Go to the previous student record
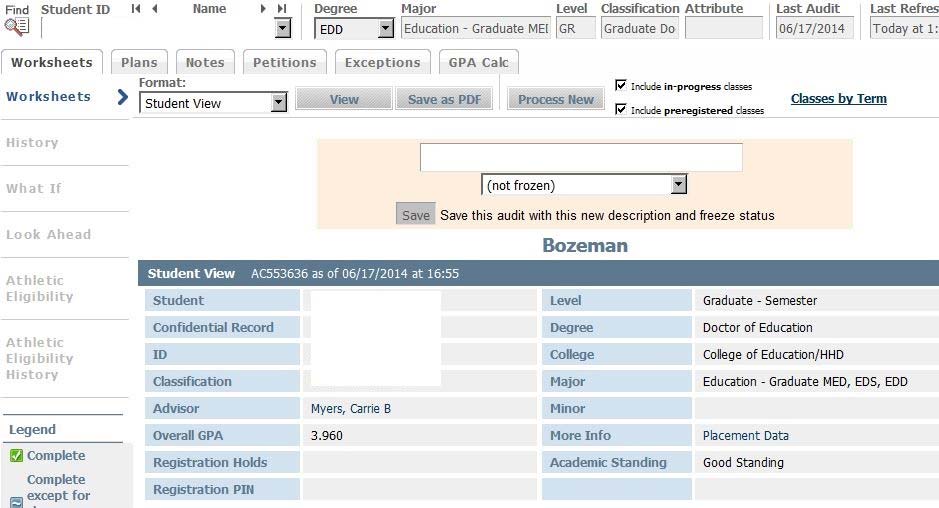This screenshot has width=939, height=508. click(x=154, y=9)
